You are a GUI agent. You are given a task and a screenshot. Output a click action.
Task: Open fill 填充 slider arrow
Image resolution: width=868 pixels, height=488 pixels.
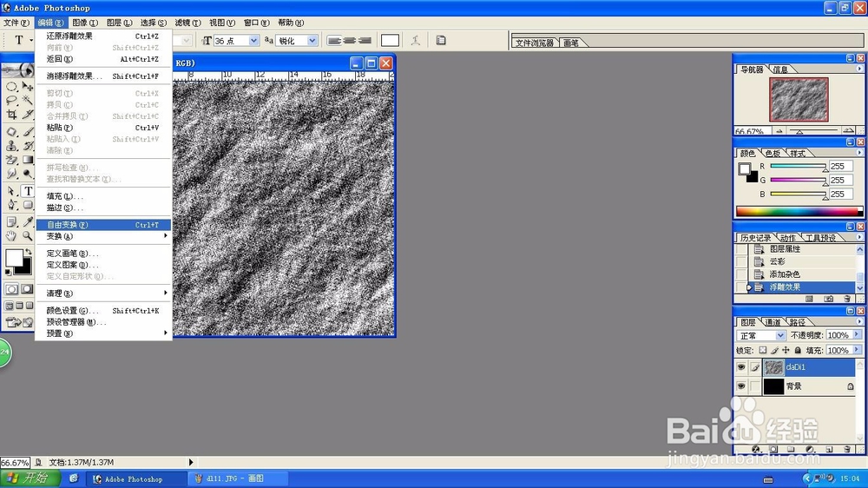[857, 350]
